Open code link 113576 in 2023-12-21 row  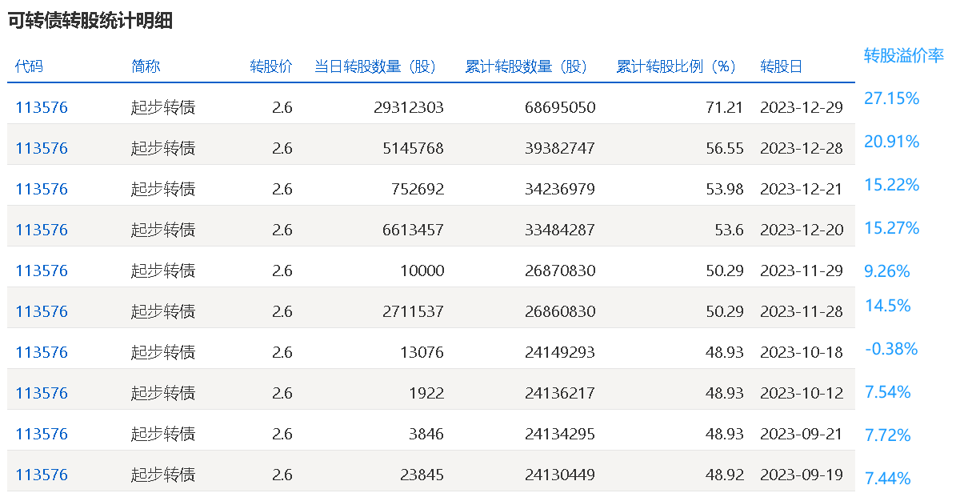[x=42, y=189]
